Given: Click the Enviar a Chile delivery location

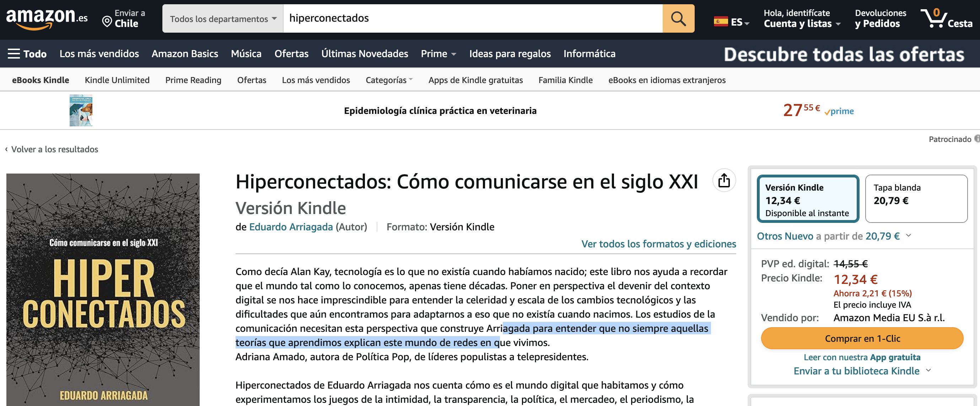Looking at the screenshot, I should (x=124, y=18).
